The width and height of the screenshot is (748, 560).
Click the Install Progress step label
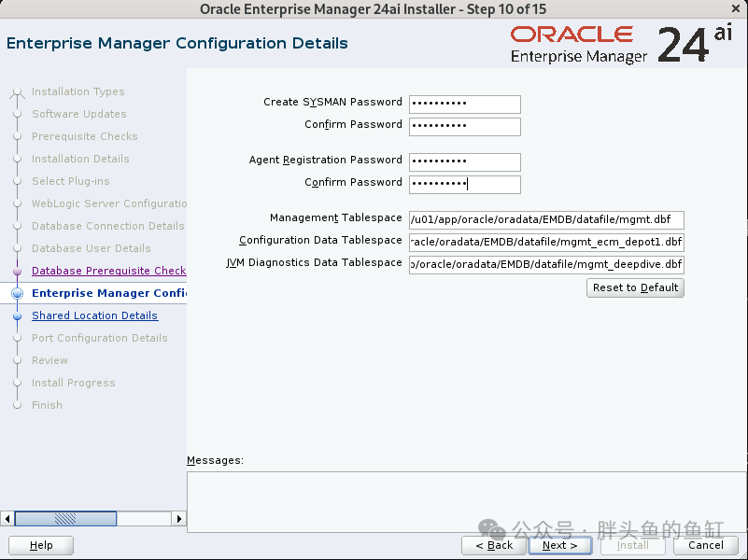click(74, 383)
